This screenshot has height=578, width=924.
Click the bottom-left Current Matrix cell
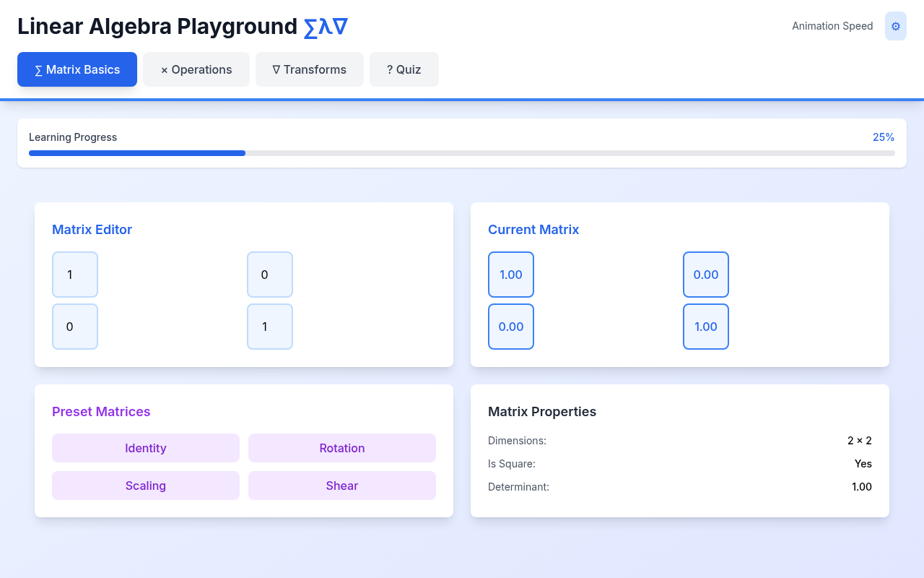(x=511, y=327)
